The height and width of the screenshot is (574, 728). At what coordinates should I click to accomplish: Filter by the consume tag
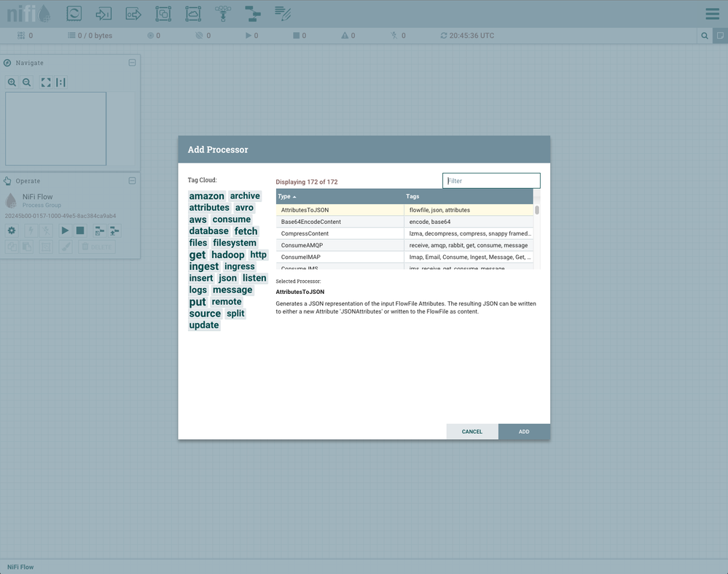tap(232, 219)
